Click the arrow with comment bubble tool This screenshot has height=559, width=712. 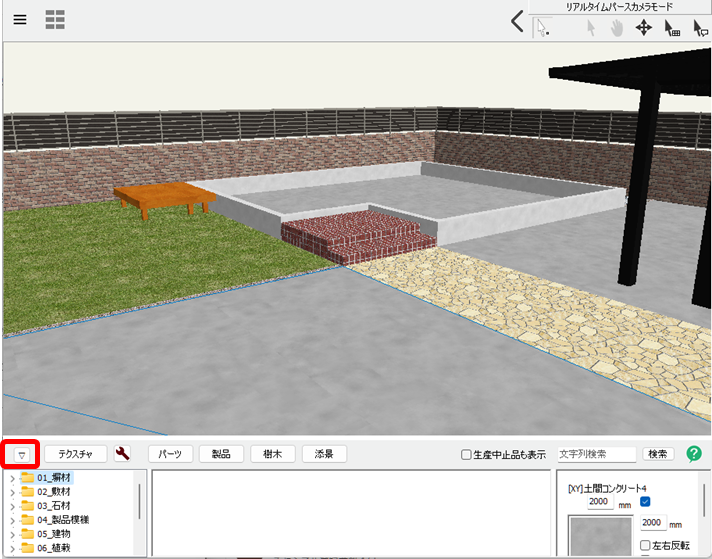701,28
